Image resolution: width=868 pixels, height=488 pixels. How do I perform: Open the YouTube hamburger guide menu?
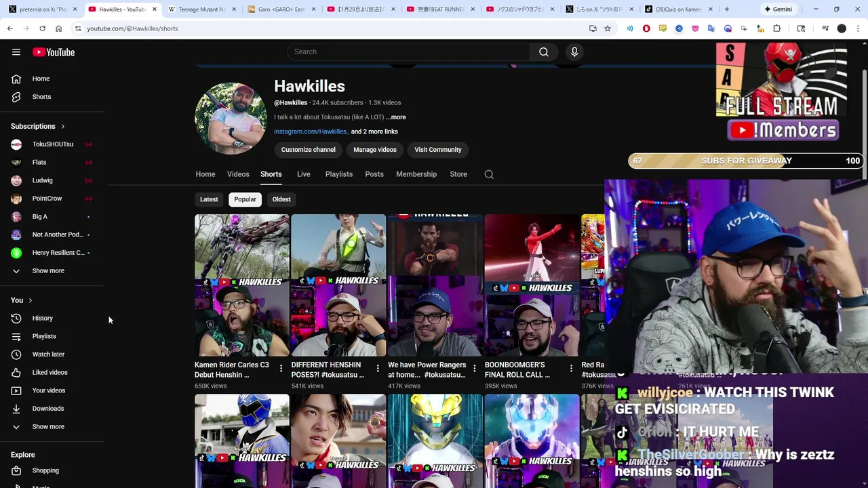16,52
